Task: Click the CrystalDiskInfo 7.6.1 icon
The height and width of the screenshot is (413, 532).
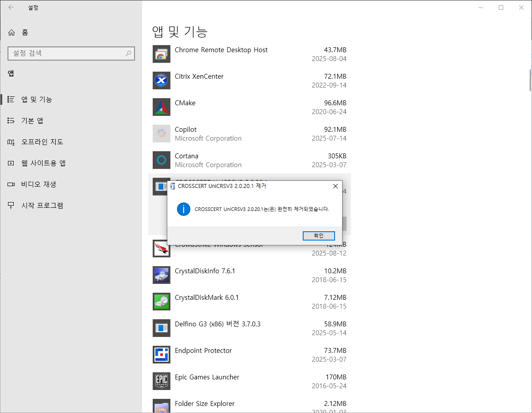Action: (161, 275)
